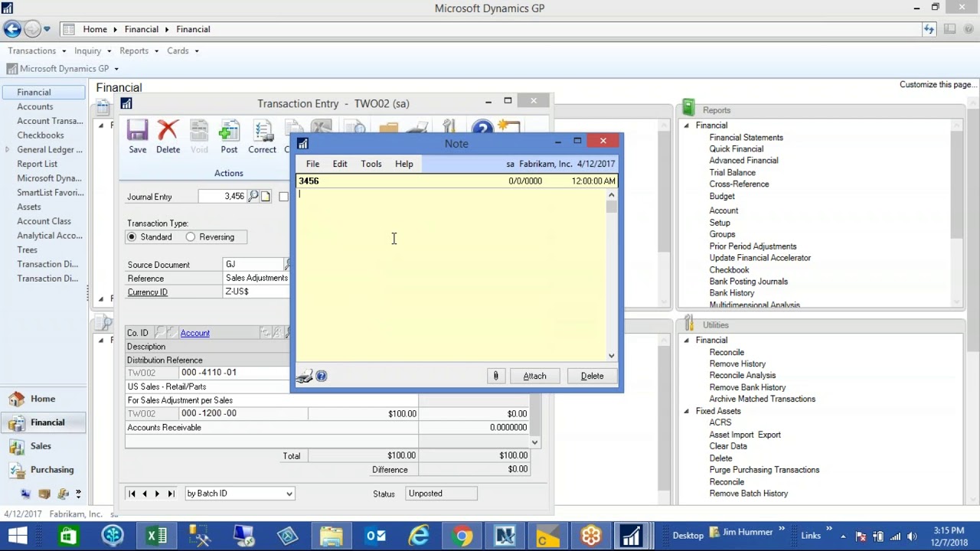The image size is (980, 551).
Task: Collapse the Financial group under Reports
Action: (x=686, y=126)
